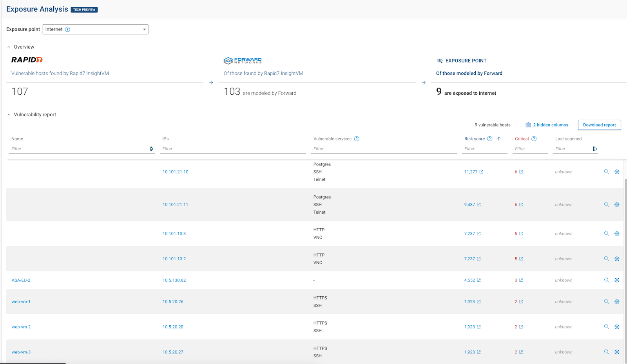Click the help icon next to Vulnerable services
Screen dimensions: 627x364
pyautogui.click(x=357, y=139)
